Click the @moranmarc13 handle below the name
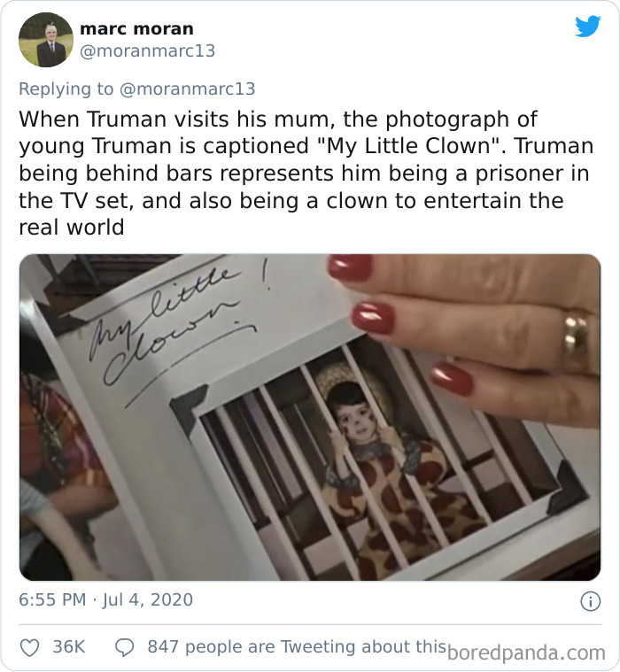Viewport: 620px width, 672px height. click(148, 51)
